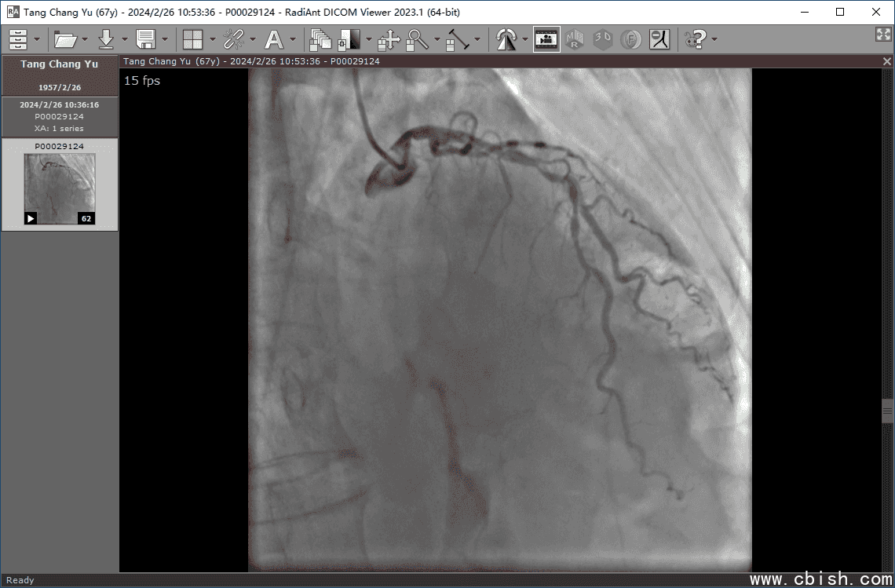Toggle cine mode film camera button
The height and width of the screenshot is (588, 895).
tap(546, 39)
